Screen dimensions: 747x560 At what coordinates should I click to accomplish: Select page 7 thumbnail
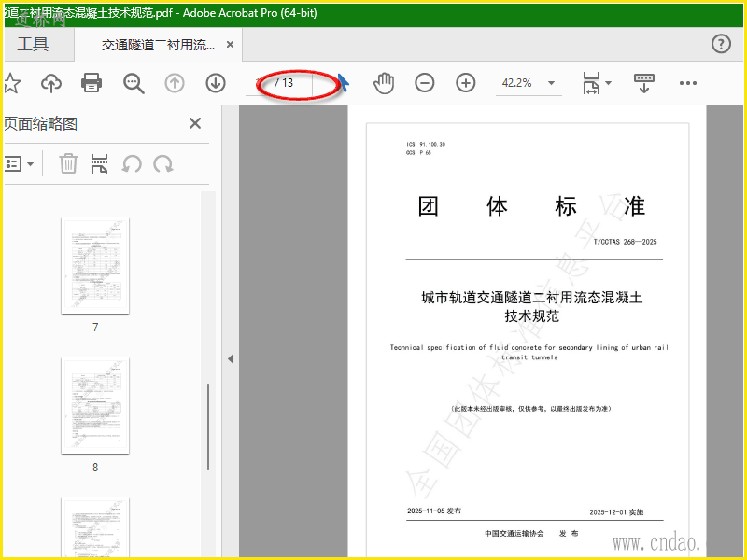(x=95, y=266)
